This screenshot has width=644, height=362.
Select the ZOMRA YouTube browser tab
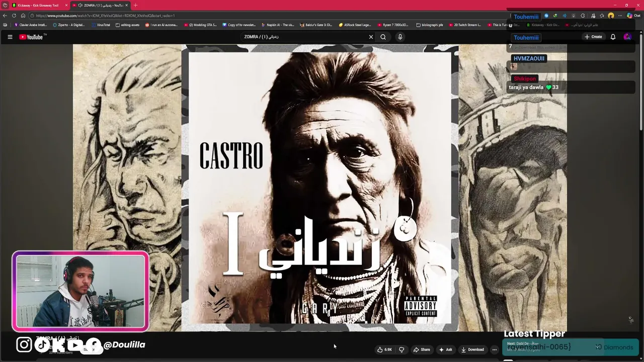tap(100, 5)
